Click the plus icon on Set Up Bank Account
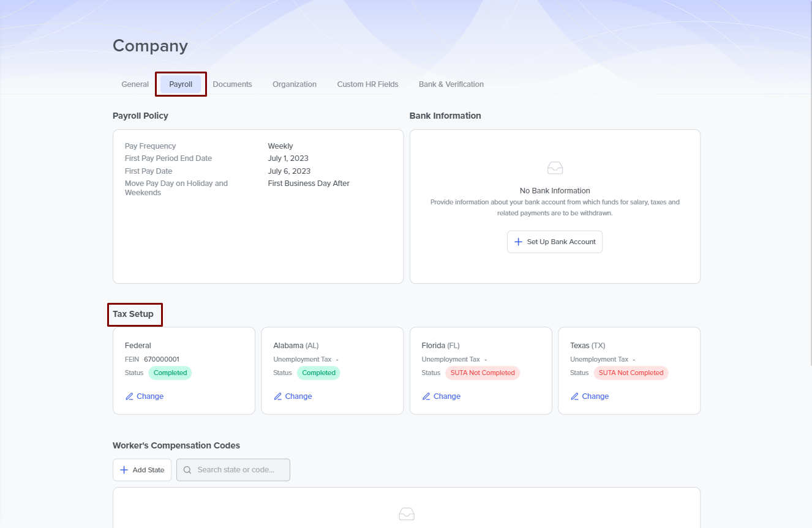Image resolution: width=812 pixels, height=528 pixels. click(518, 242)
